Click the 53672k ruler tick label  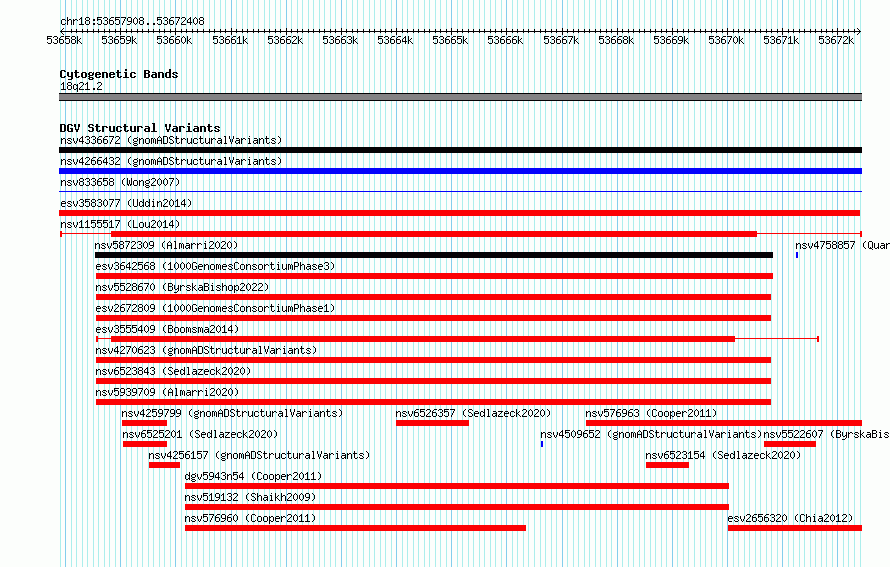[x=836, y=40]
